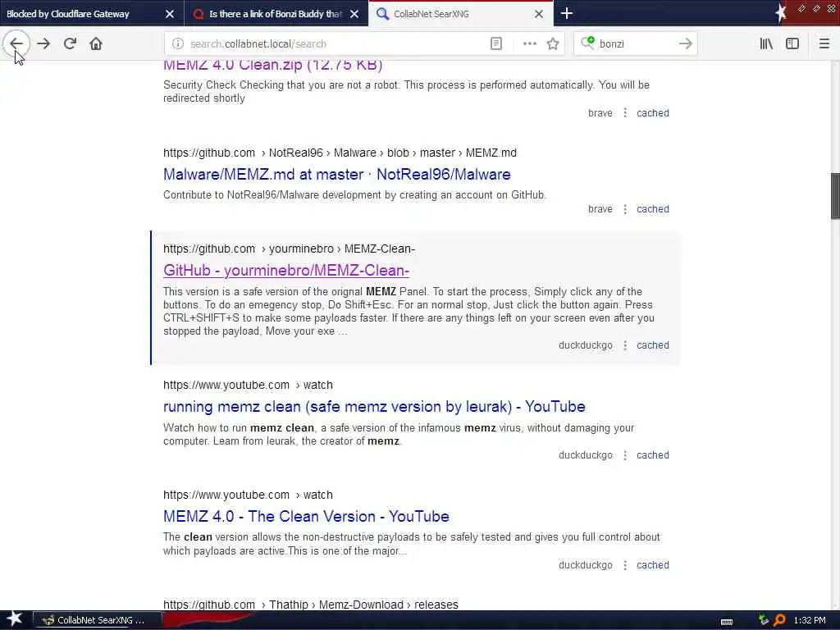Screen dimensions: 840x630
Task: Select CollabNet SearXNG taskbar window button
Action: pyautogui.click(x=97, y=620)
